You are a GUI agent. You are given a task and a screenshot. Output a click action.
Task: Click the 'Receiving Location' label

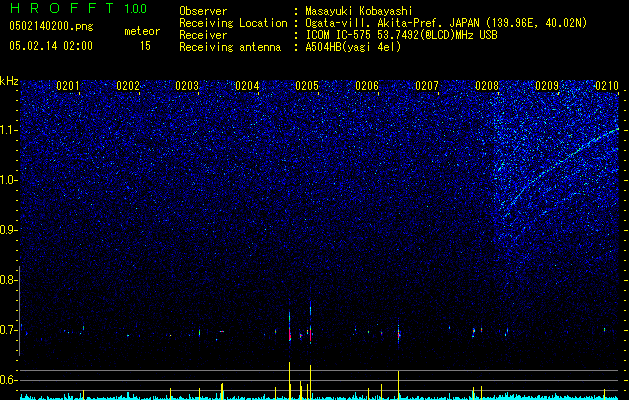[233, 23]
